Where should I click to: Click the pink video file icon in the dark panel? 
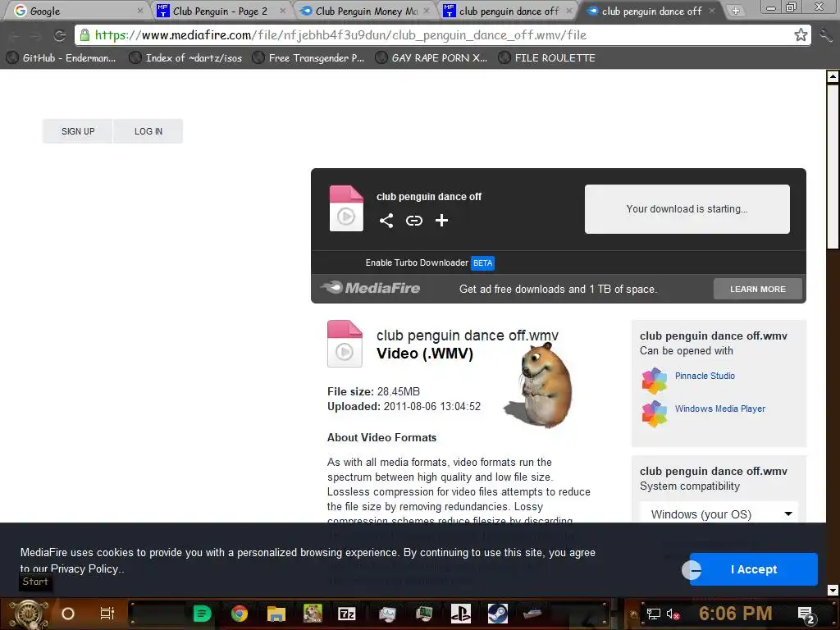coord(346,208)
